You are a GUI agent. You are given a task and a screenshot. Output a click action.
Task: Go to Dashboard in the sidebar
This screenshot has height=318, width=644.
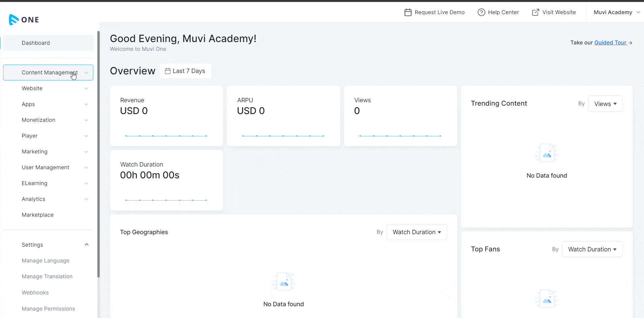click(x=49, y=43)
